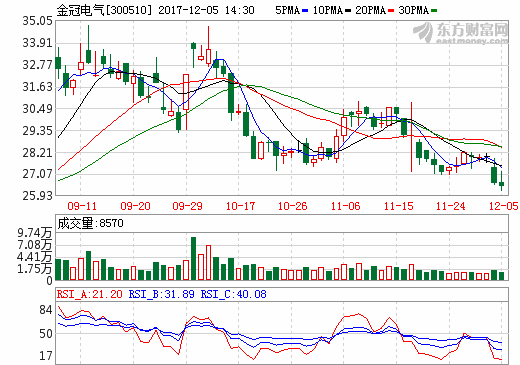The image size is (520, 365).
Task: Click the 09-11 date label
Action: click(82, 206)
